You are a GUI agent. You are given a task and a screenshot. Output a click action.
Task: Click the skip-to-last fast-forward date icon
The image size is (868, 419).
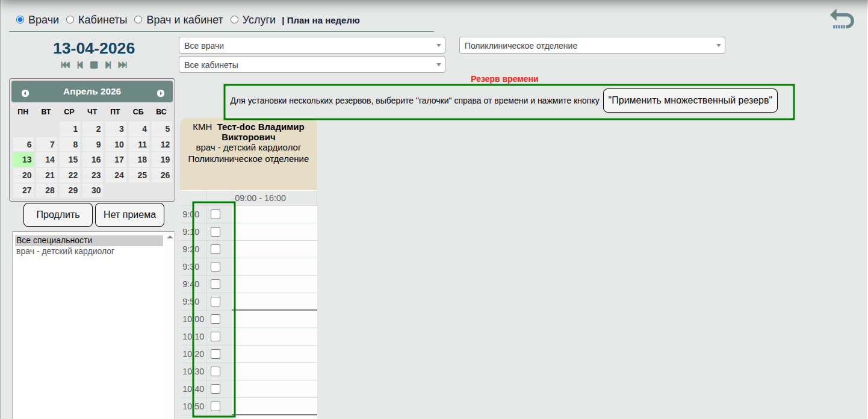[x=123, y=65]
